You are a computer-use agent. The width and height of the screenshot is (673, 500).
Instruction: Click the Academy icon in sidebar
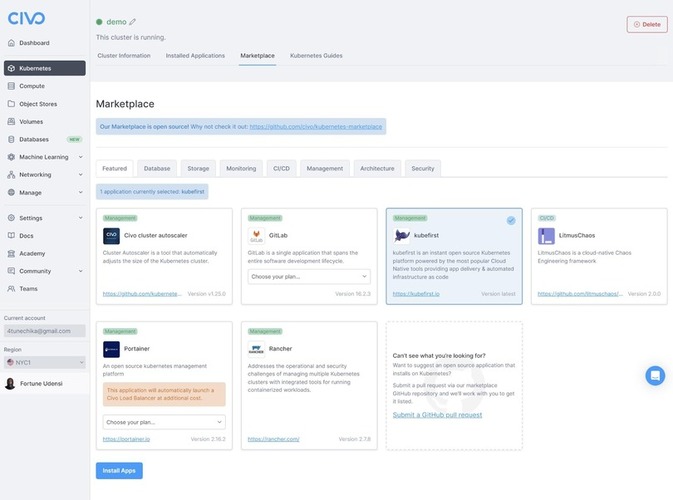12,253
